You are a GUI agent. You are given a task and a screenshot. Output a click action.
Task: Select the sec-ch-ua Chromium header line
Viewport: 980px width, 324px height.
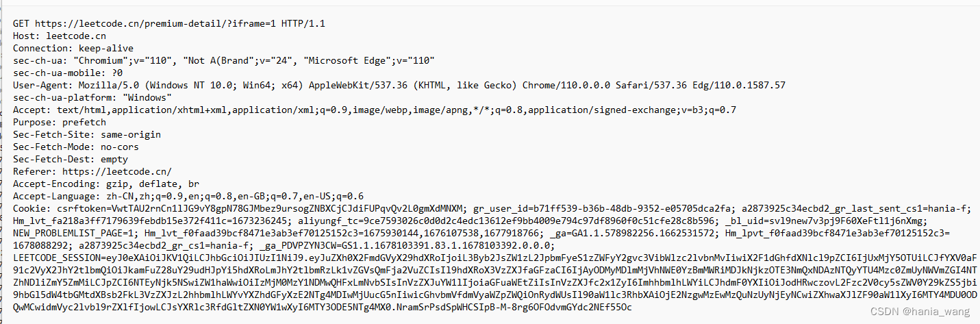click(x=224, y=60)
